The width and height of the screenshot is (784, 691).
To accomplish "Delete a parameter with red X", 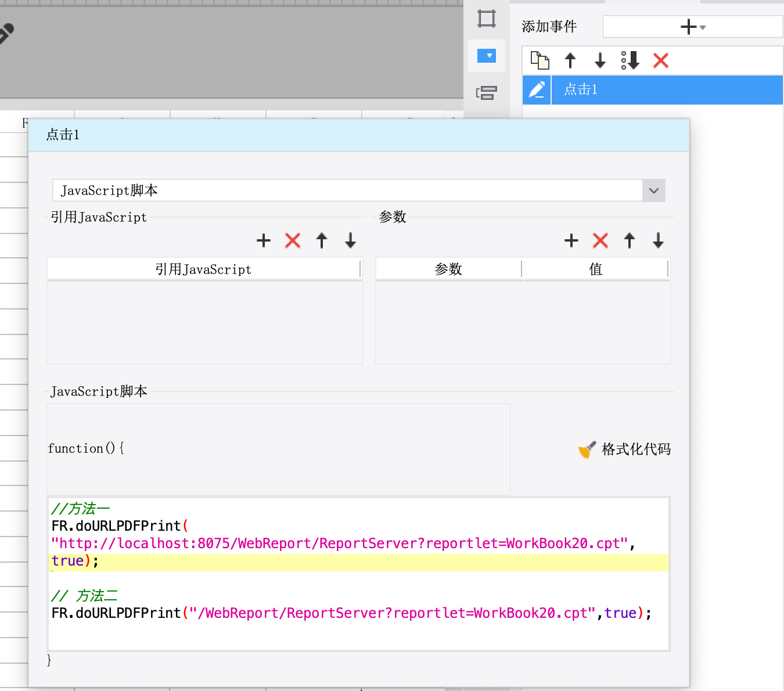I will coord(600,240).
